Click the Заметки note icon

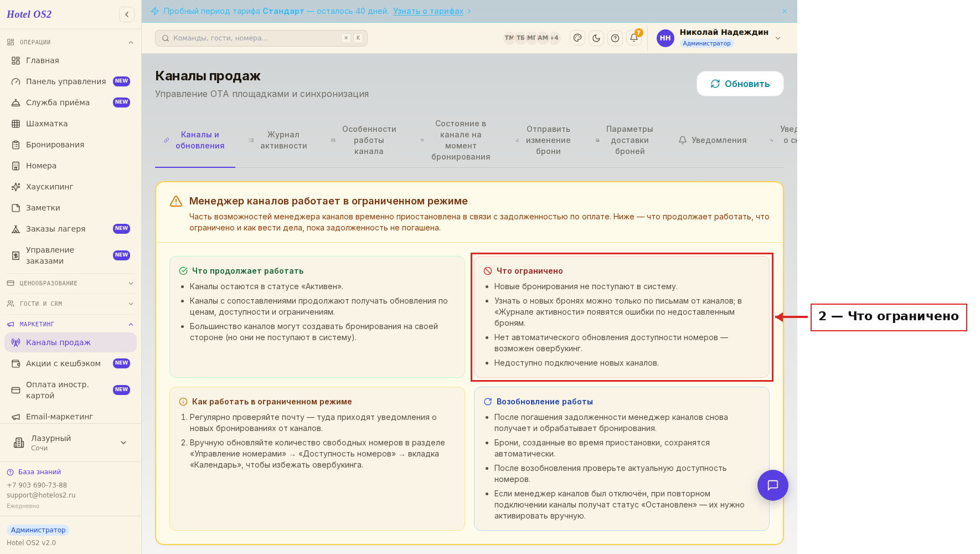coord(16,208)
